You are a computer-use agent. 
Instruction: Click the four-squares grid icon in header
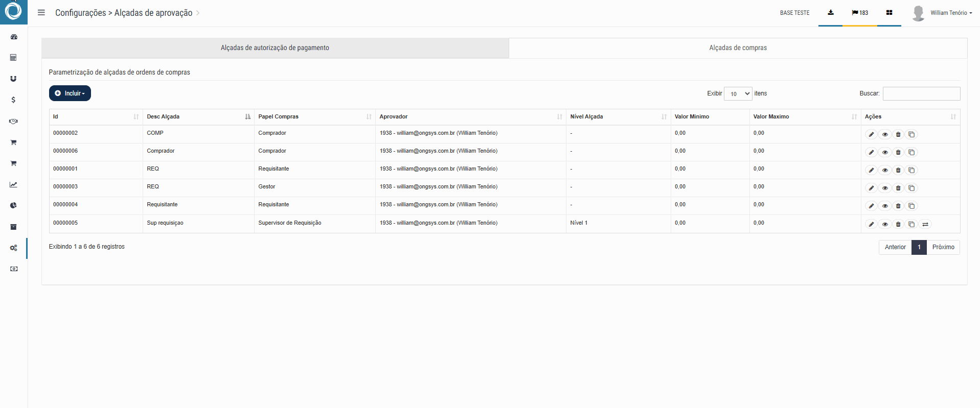tap(889, 13)
